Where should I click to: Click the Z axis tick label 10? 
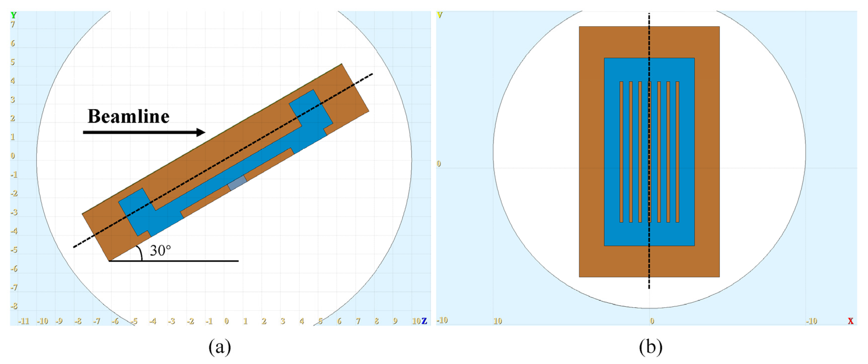[416, 321]
